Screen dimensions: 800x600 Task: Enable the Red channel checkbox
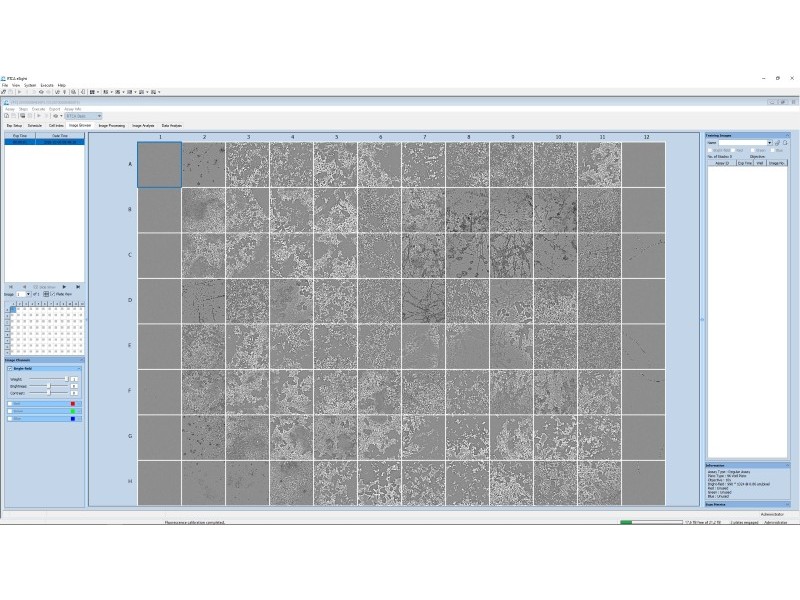[x=10, y=404]
